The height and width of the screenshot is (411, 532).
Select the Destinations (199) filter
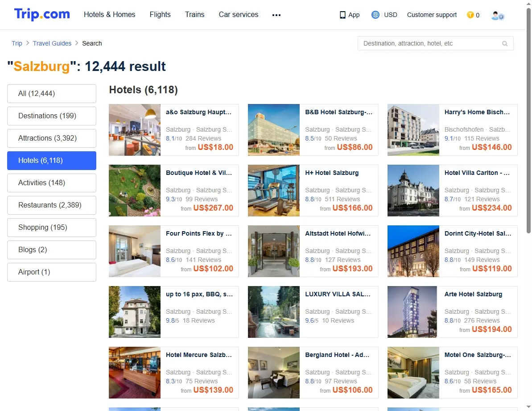(x=52, y=116)
